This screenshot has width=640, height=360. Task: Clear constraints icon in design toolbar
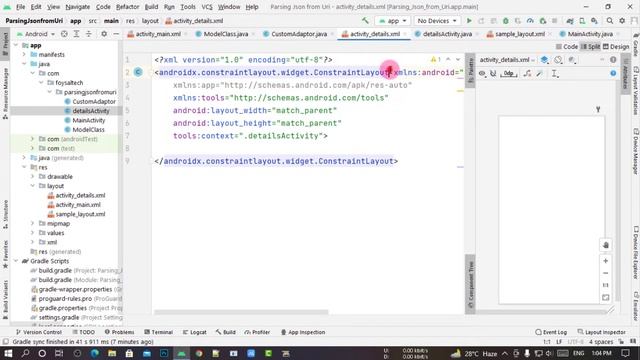coord(527,73)
